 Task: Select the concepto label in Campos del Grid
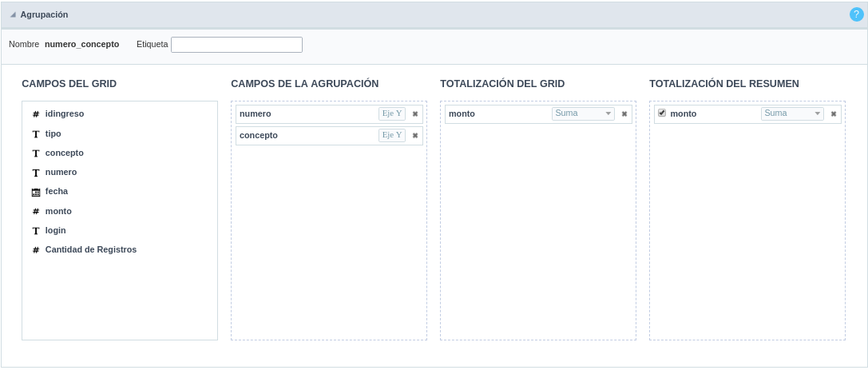pos(64,153)
